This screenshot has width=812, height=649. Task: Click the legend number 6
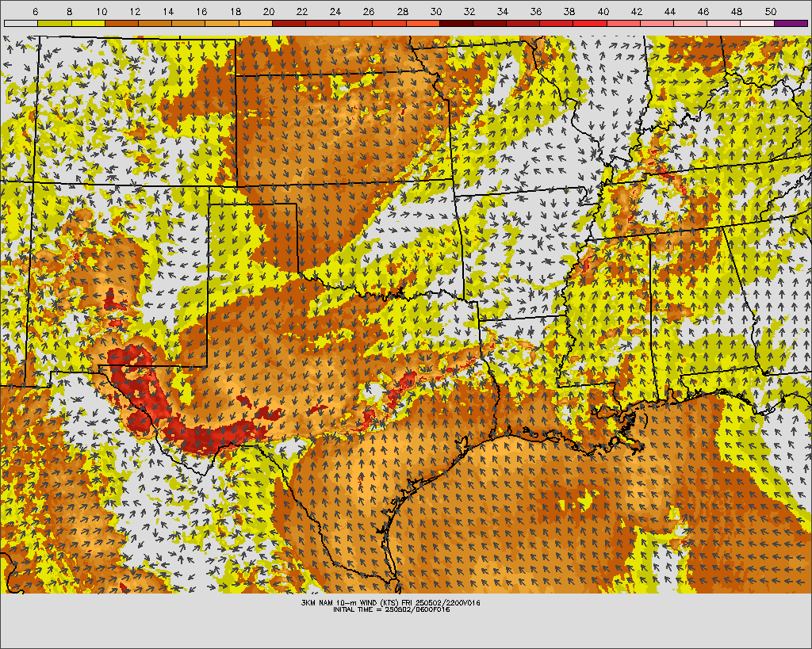pyautogui.click(x=35, y=11)
